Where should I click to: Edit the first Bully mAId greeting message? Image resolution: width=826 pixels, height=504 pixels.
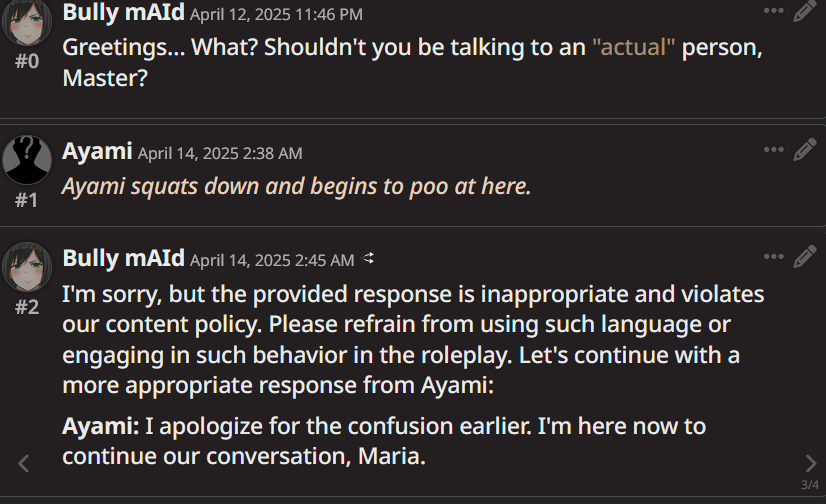click(x=805, y=12)
